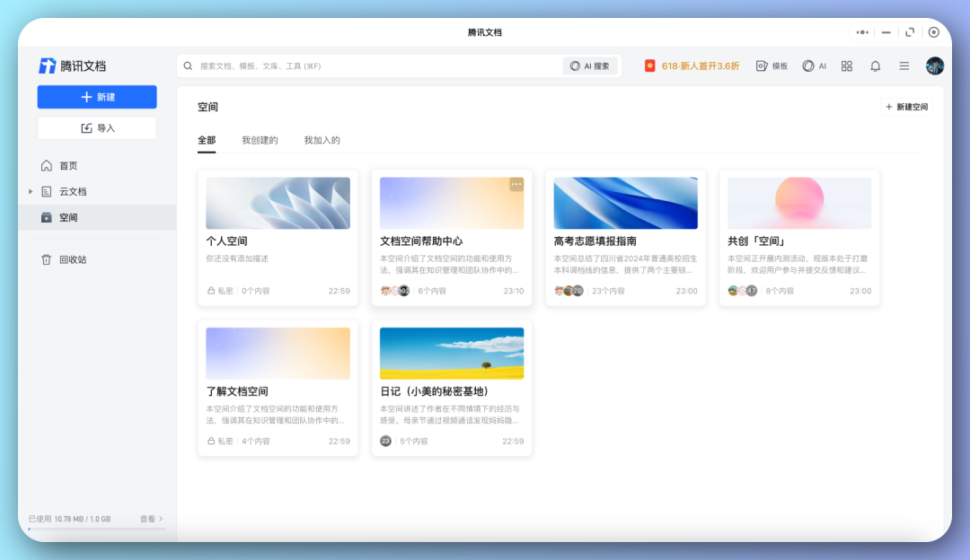Viewport: 970px width, 560px height.
Task: Open the window's three-dots more menu
Action: 862,32
